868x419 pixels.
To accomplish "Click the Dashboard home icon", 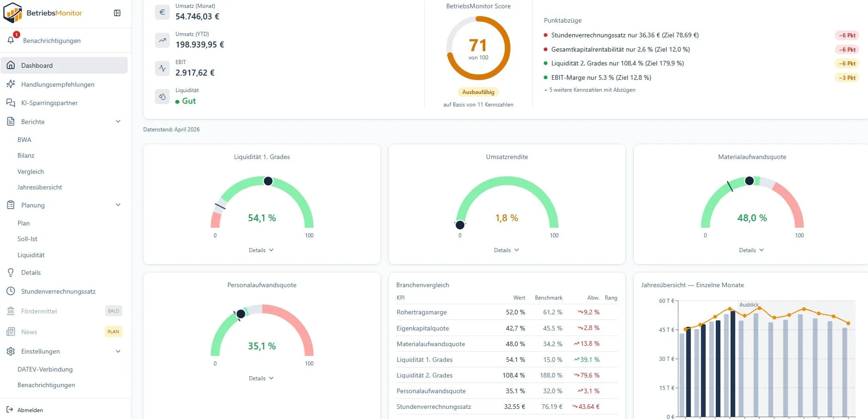I will (11, 65).
